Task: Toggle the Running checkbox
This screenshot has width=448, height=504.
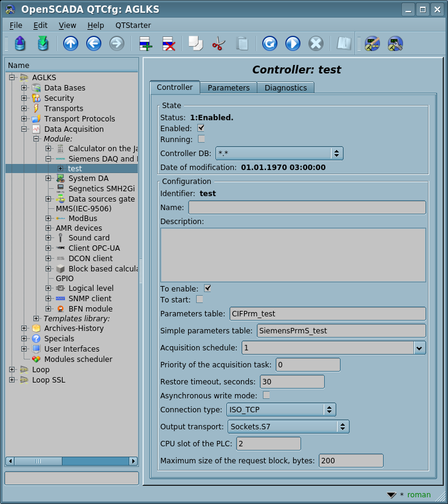Action: (201, 139)
